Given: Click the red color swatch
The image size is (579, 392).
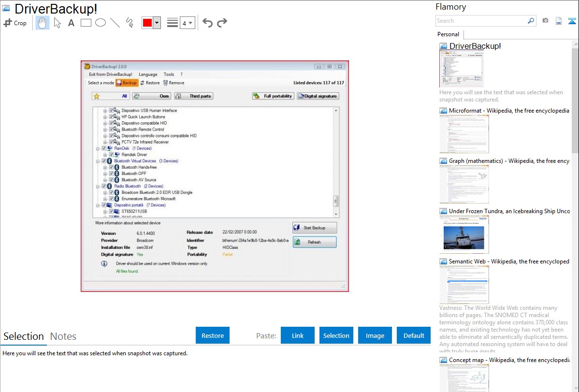Looking at the screenshot, I should point(147,23).
